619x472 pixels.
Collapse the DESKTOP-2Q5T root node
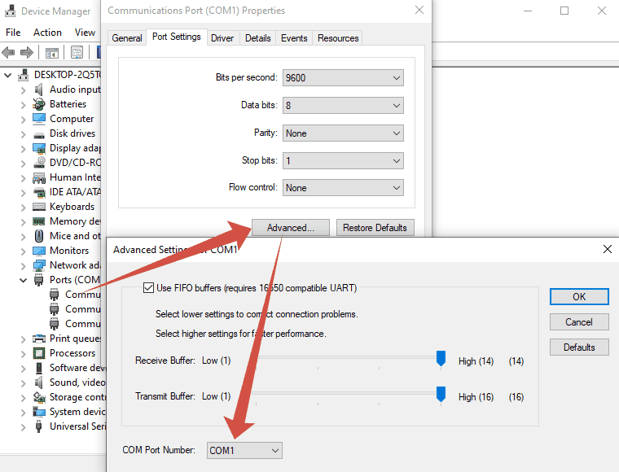click(8, 75)
